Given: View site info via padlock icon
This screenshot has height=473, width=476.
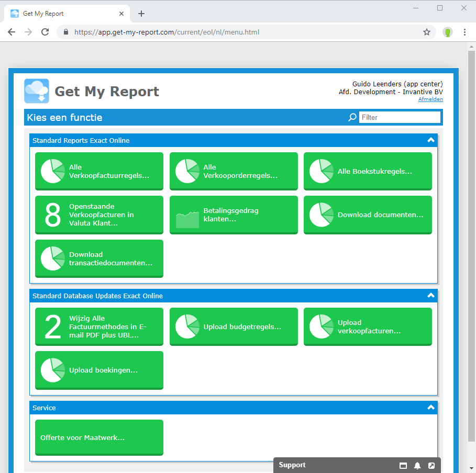Looking at the screenshot, I should [x=65, y=32].
